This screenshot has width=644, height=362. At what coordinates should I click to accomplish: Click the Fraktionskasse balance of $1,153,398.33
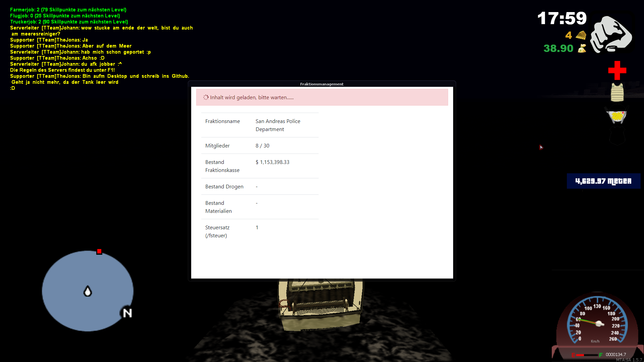tap(272, 162)
